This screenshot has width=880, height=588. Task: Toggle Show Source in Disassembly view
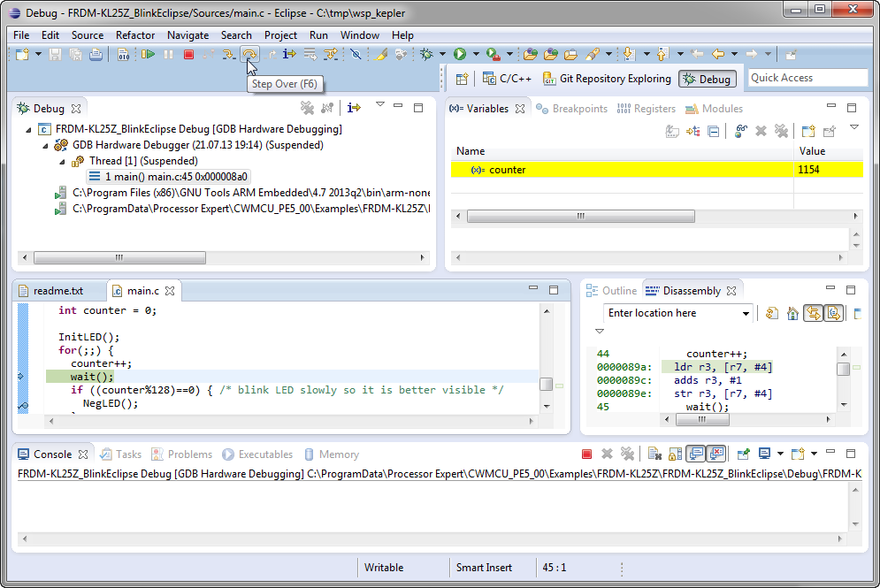(833, 313)
